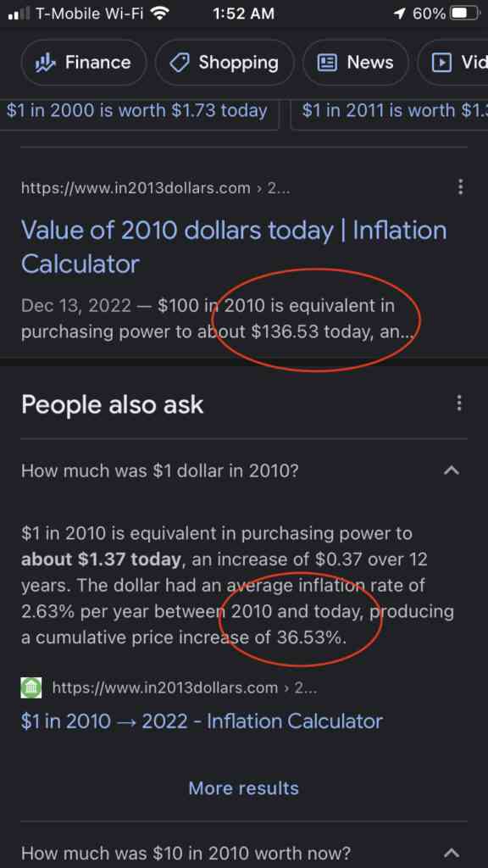The image size is (488, 868).
Task: Switch to the News filter
Action: [356, 63]
